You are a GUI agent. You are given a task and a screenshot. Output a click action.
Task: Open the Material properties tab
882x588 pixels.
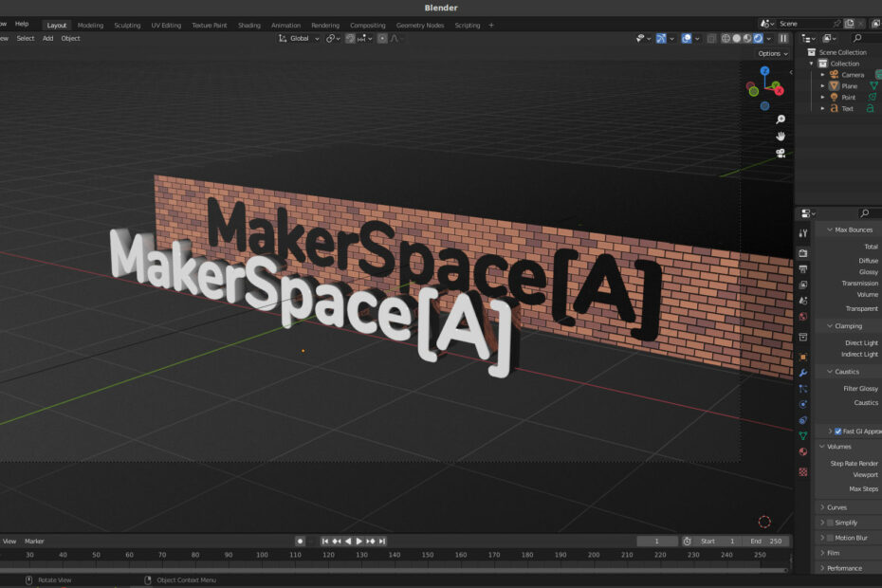pos(803,451)
